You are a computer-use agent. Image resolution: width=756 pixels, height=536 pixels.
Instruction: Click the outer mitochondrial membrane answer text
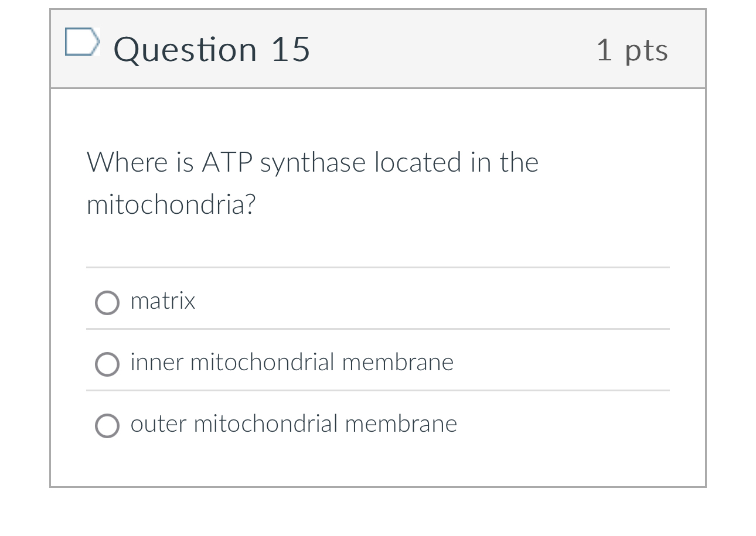[x=294, y=424]
